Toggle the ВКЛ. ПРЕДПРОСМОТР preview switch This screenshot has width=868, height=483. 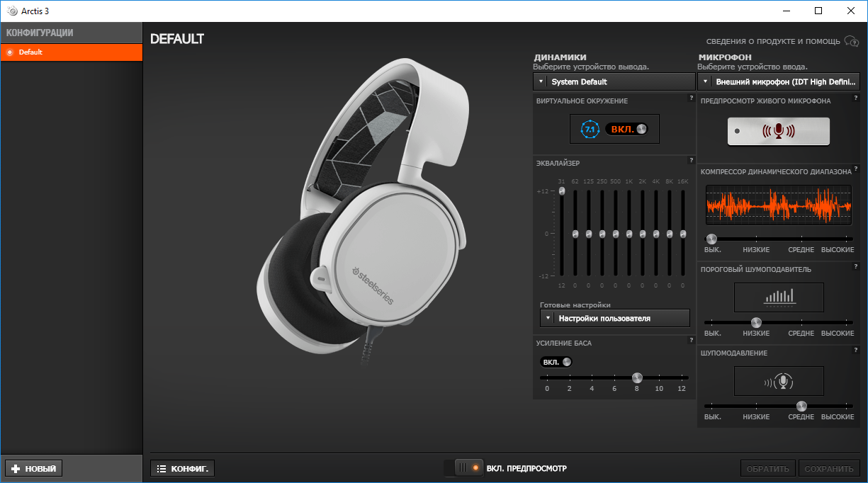(x=463, y=468)
